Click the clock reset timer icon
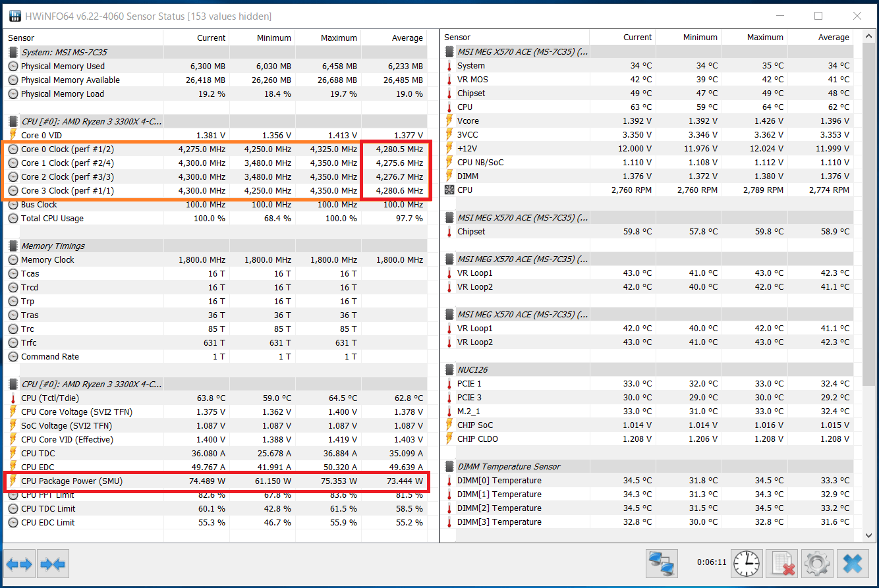Screen dimensions: 879x588 coord(746,564)
